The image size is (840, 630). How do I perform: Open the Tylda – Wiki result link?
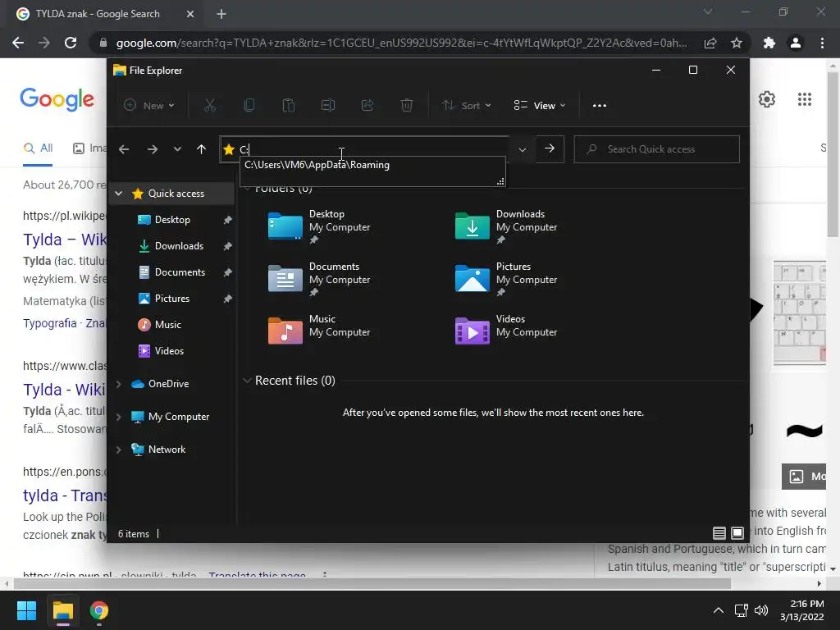pyautogui.click(x=65, y=240)
